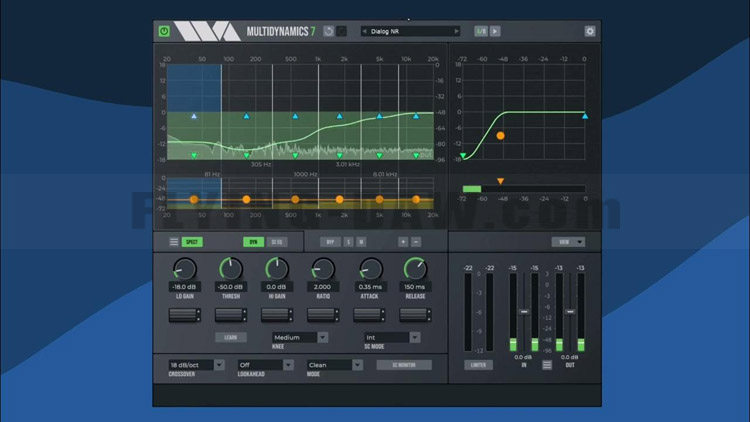Click the link slider under RATIO
This screenshot has width=750, height=422.
pos(323,314)
